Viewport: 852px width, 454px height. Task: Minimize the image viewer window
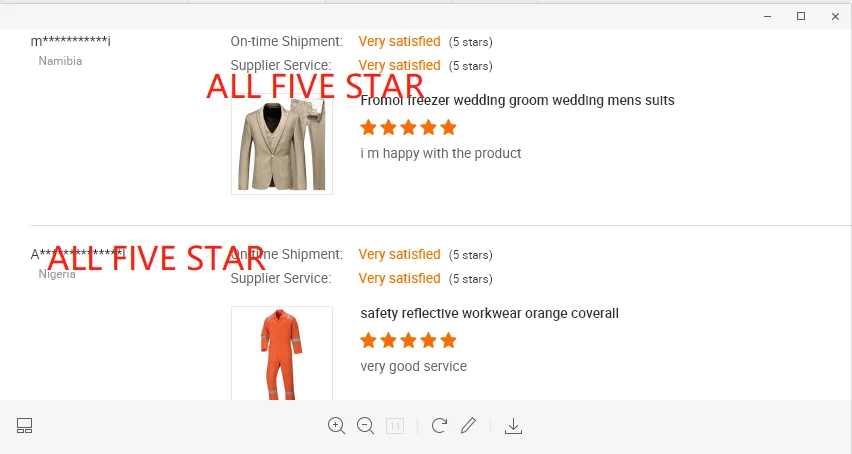coord(767,16)
